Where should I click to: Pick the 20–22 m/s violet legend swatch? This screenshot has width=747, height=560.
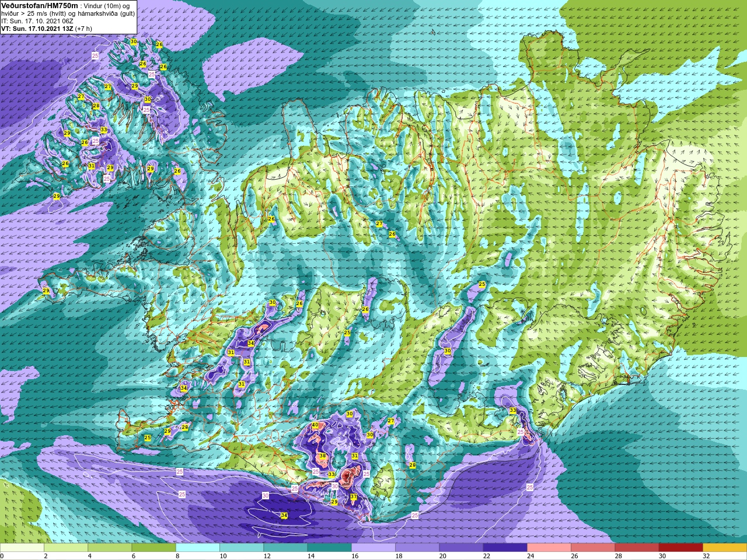pyautogui.click(x=461, y=548)
